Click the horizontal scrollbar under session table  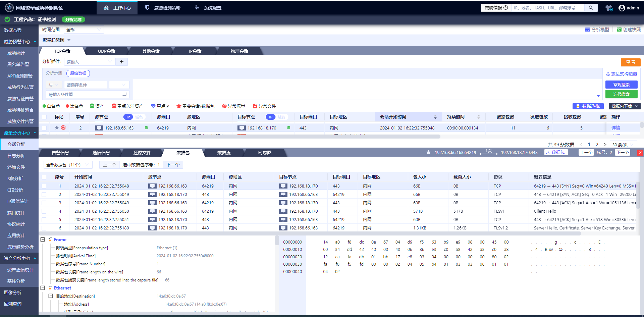[x=240, y=137]
